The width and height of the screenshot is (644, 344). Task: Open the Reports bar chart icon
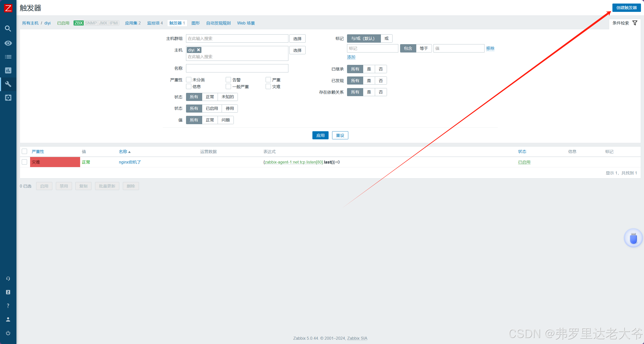[x=8, y=70]
